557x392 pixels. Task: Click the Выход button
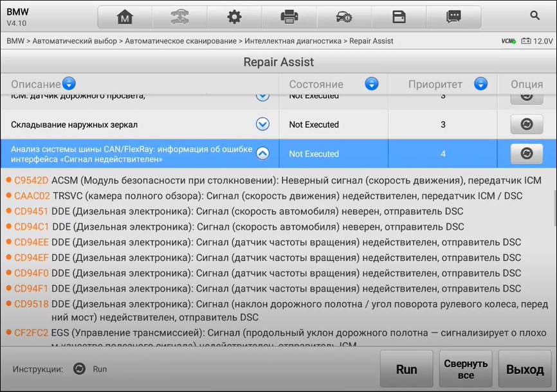tap(525, 369)
